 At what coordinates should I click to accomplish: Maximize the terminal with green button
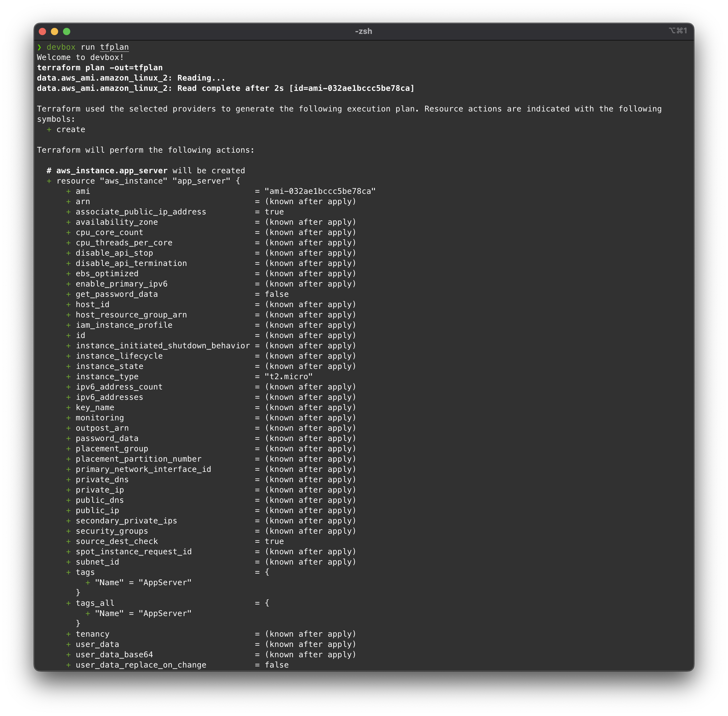pyautogui.click(x=67, y=31)
